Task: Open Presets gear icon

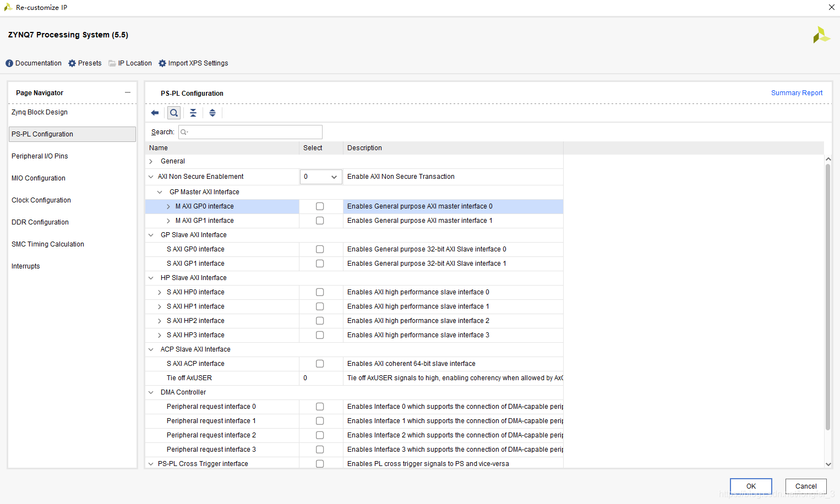Action: coord(72,63)
